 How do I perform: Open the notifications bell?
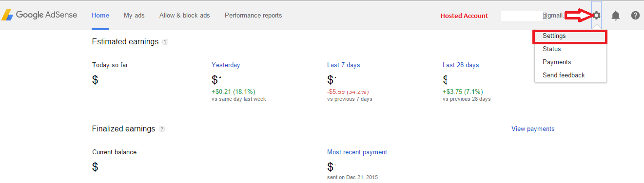[x=616, y=16]
